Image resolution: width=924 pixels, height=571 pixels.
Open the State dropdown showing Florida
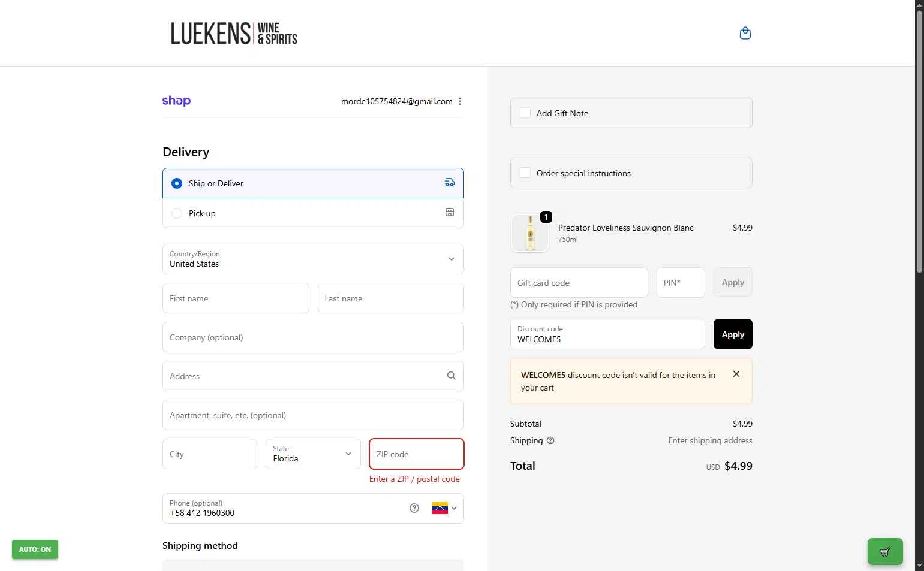(313, 454)
